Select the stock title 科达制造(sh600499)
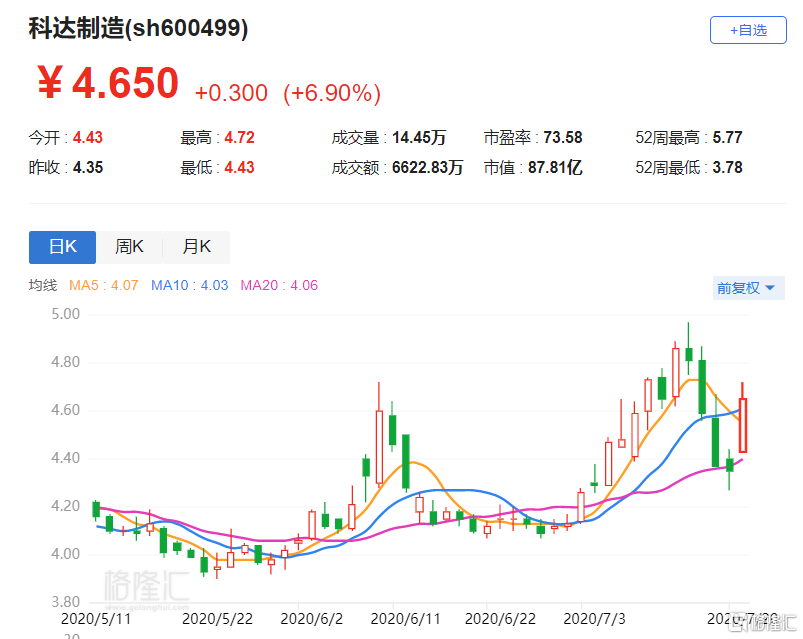The height and width of the screenshot is (639, 803). pos(138,28)
